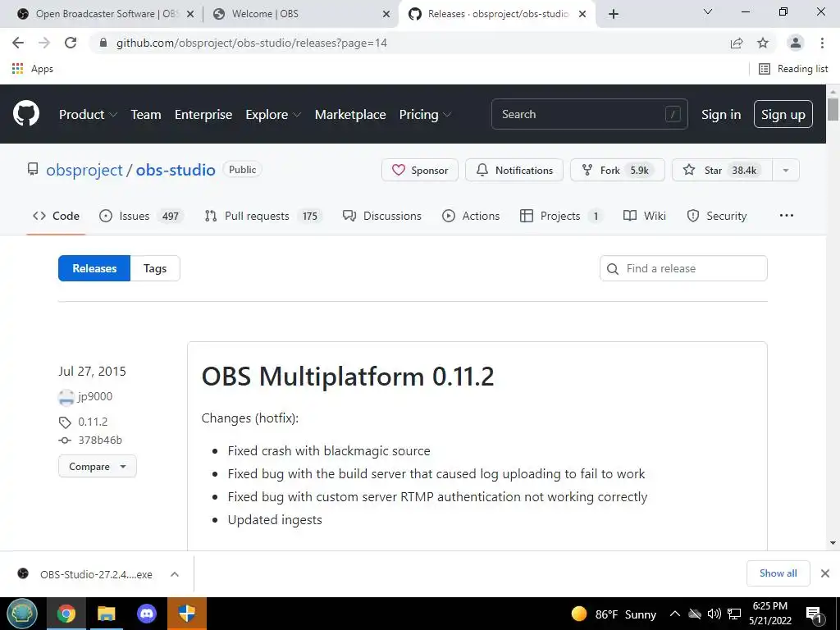This screenshot has width=840, height=630.
Task: Open the tab search chevron
Action: [x=707, y=11]
